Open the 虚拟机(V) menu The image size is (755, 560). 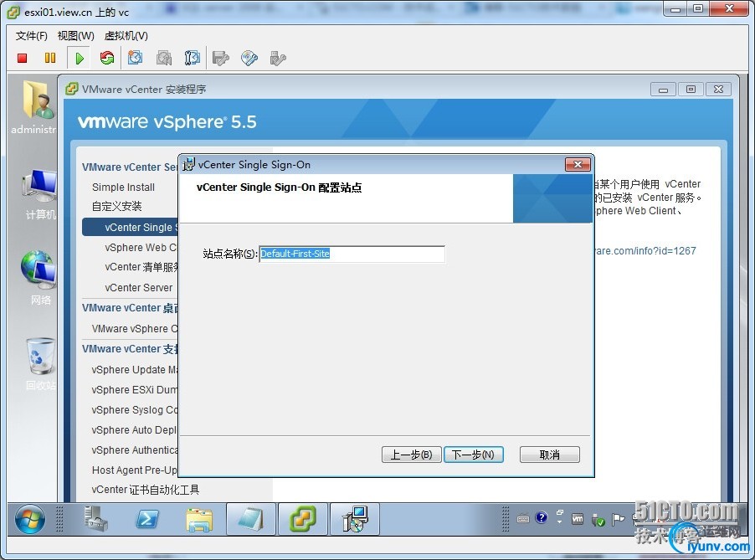tap(126, 36)
